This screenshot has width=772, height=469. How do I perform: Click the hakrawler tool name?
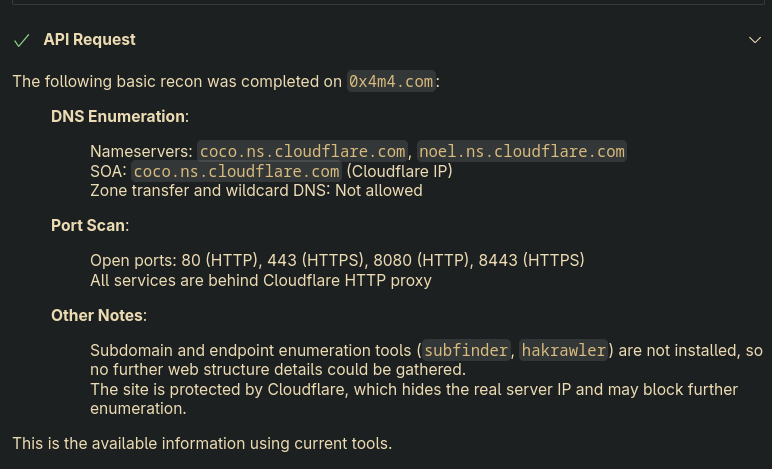[x=564, y=350]
